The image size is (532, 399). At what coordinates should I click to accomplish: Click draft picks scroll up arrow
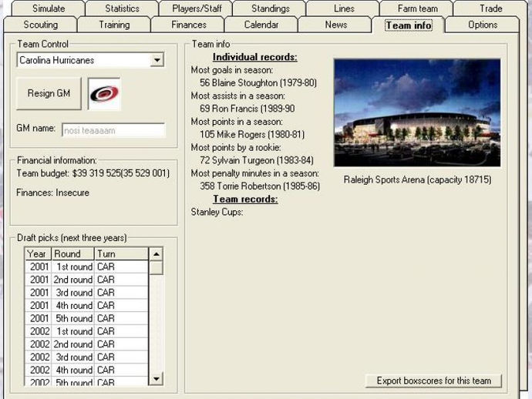pyautogui.click(x=156, y=254)
